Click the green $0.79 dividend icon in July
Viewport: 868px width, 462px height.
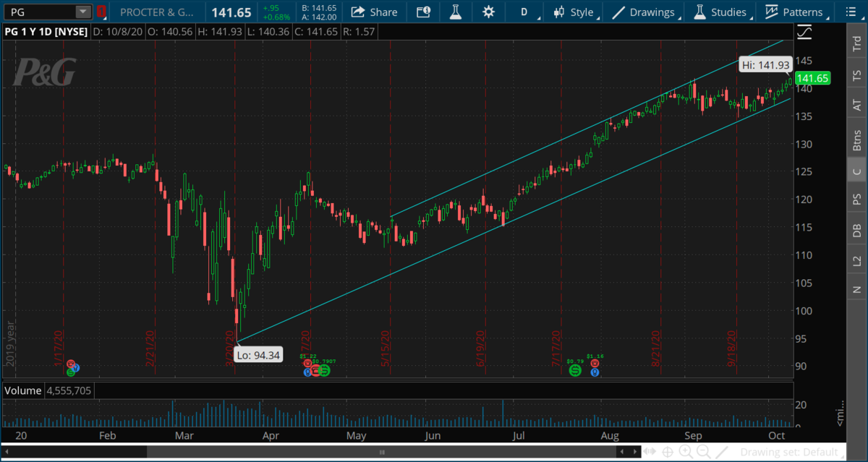574,370
